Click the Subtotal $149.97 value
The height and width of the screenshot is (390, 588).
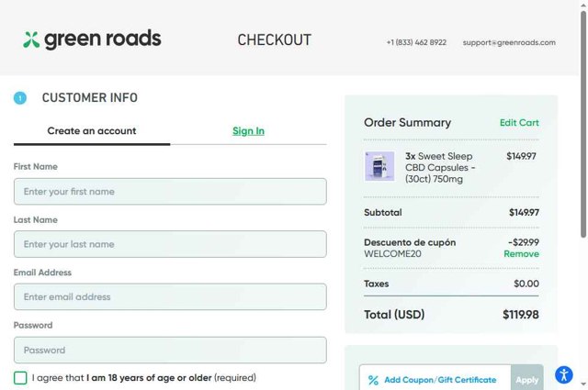coord(524,212)
